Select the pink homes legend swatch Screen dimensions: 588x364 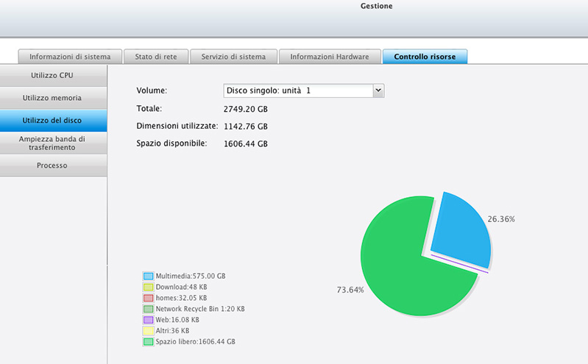(x=148, y=298)
